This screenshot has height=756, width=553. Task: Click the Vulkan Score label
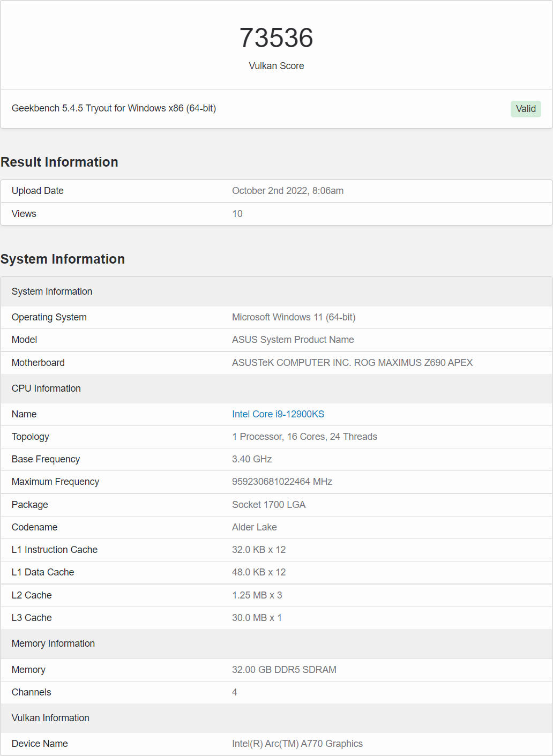click(x=276, y=66)
